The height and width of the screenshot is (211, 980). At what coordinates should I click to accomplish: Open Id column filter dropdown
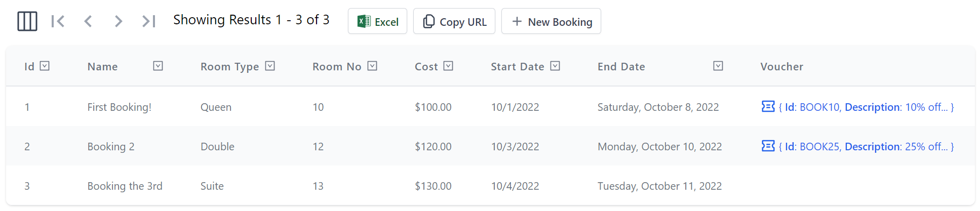[45, 66]
